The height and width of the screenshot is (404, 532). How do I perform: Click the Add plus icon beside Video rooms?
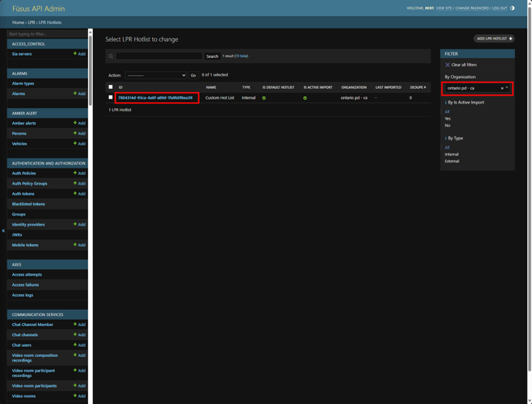[75, 396]
